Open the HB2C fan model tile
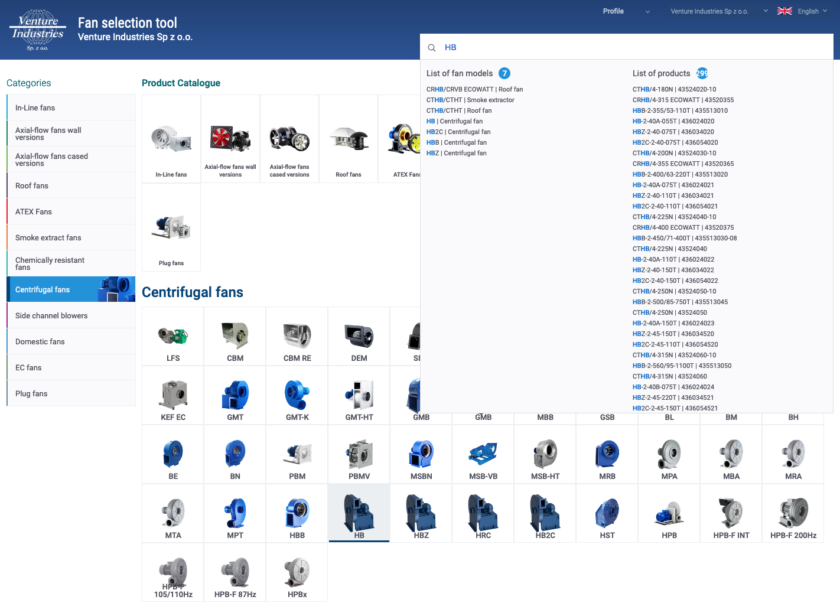Screen dimensions: 840x616 pos(545,513)
